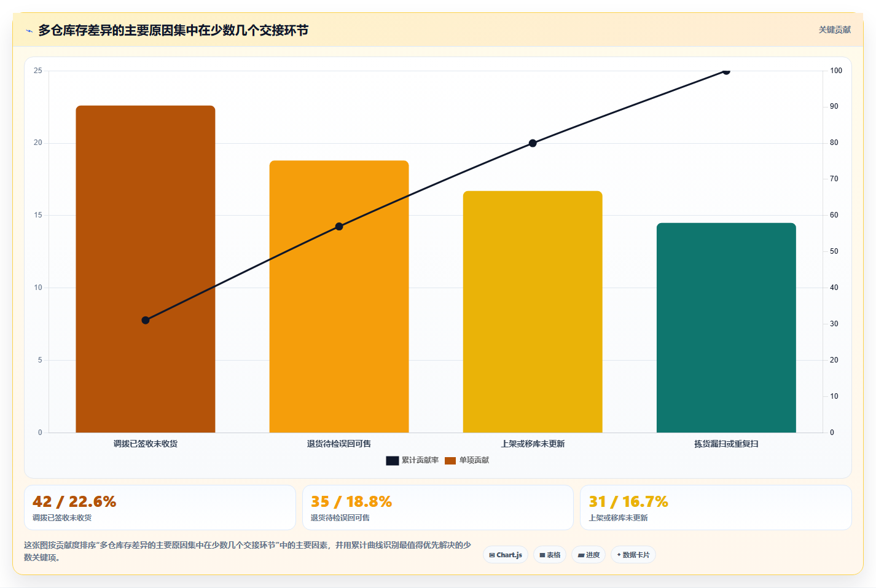Click the 进度 tag

click(589, 555)
